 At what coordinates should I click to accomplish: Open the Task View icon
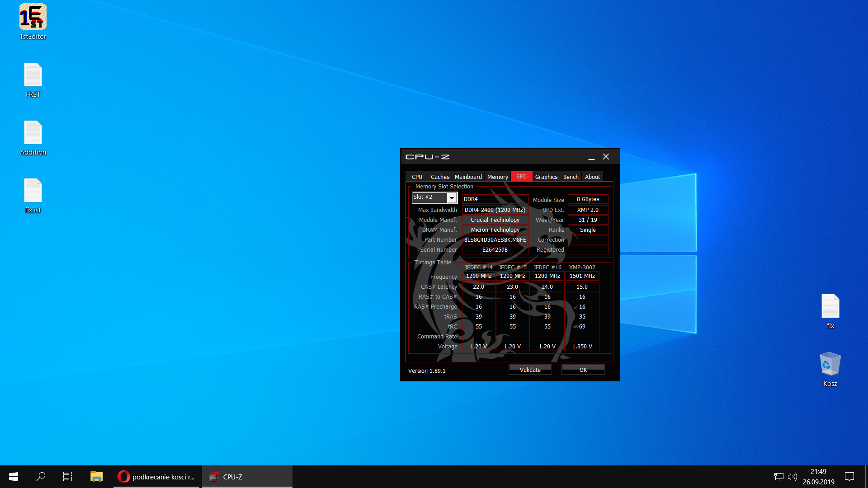point(68,477)
